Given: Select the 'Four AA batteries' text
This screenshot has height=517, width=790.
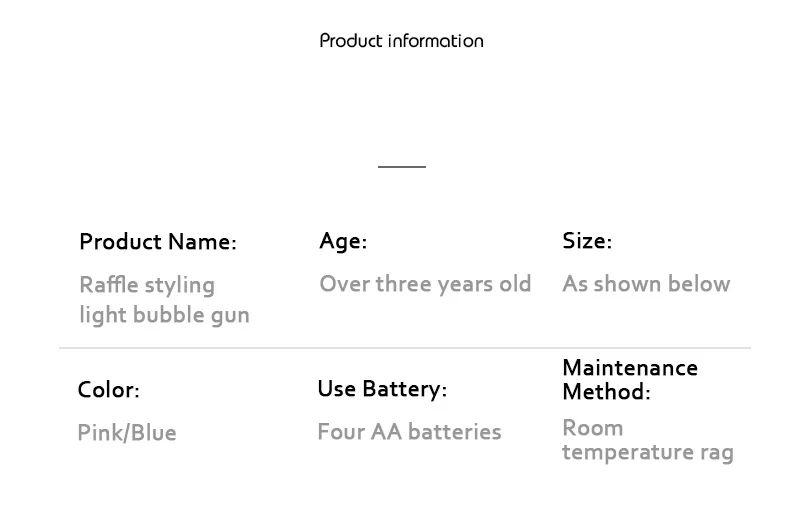Looking at the screenshot, I should pyautogui.click(x=409, y=432).
